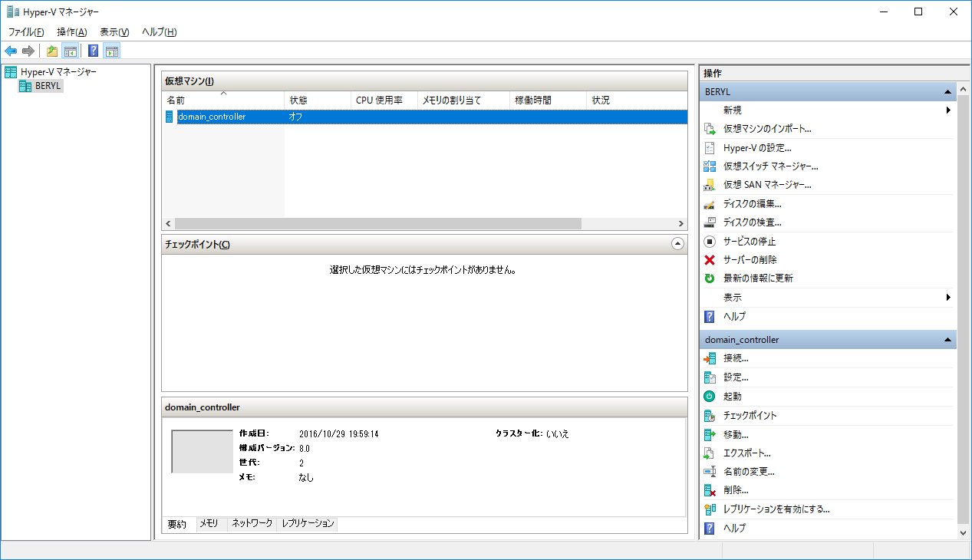Collapse the domain_controller actions section arrow
Image resolution: width=972 pixels, height=560 pixels.
(948, 340)
